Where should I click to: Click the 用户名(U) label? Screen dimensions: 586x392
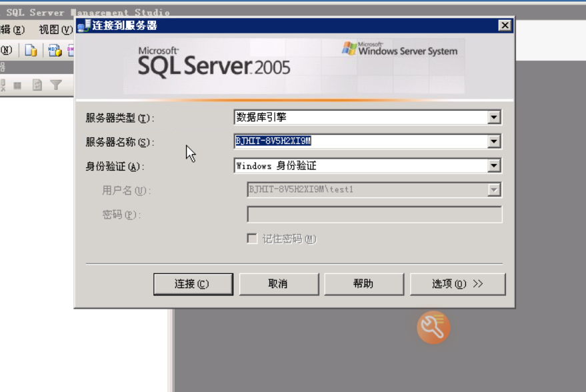(127, 191)
